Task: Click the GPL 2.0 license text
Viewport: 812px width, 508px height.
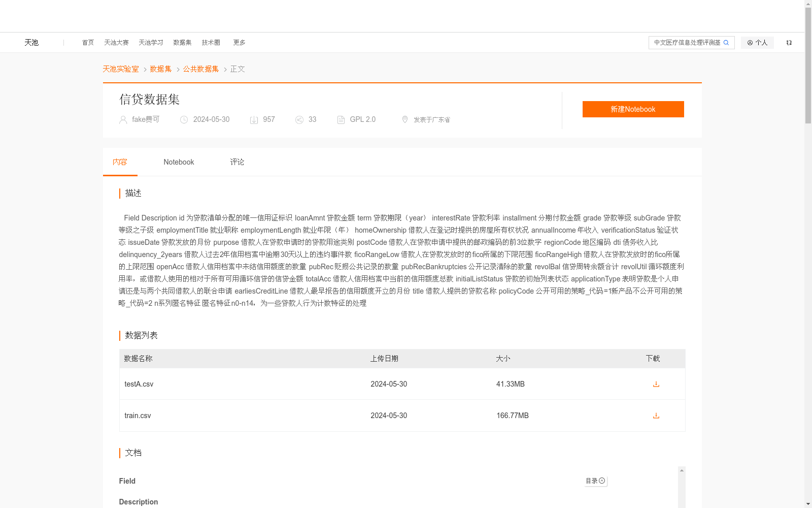Action: (363, 119)
